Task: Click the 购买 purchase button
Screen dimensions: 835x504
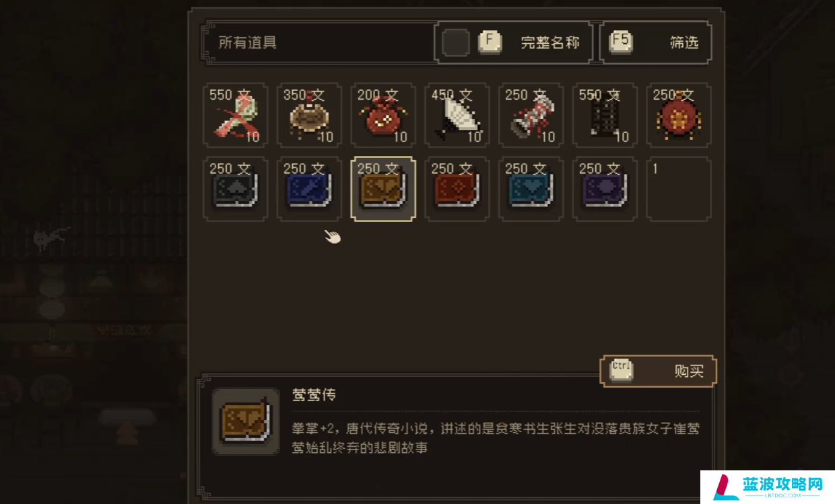Action: [x=658, y=371]
